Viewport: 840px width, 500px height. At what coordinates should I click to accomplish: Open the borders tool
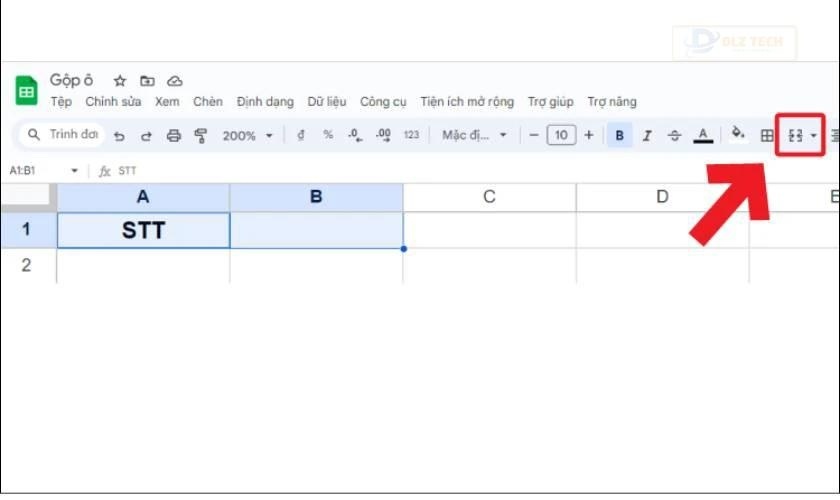767,135
